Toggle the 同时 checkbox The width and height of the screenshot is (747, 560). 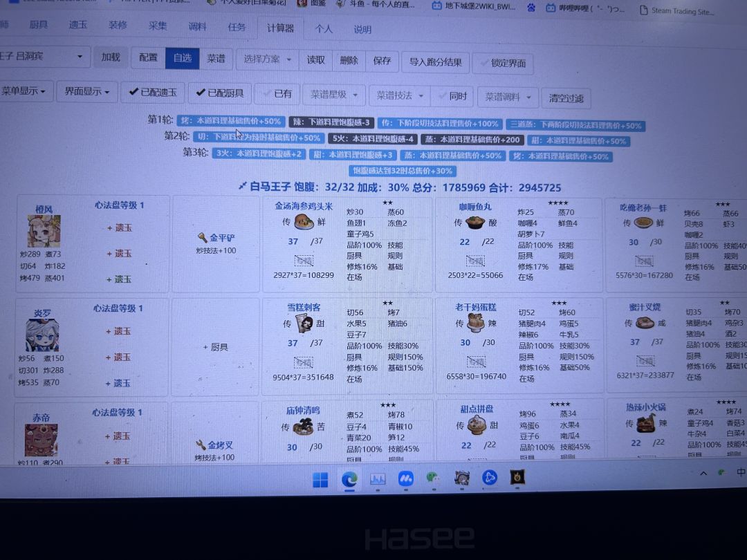coord(452,96)
